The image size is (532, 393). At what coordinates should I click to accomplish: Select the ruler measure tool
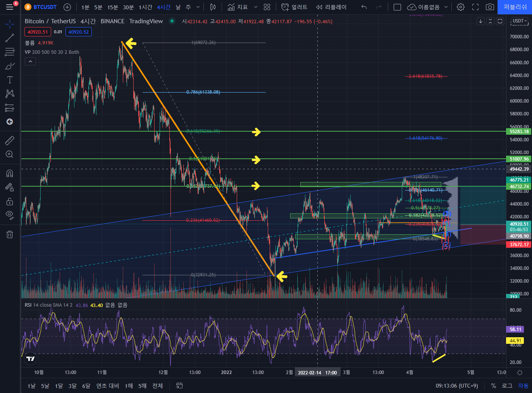coord(10,140)
